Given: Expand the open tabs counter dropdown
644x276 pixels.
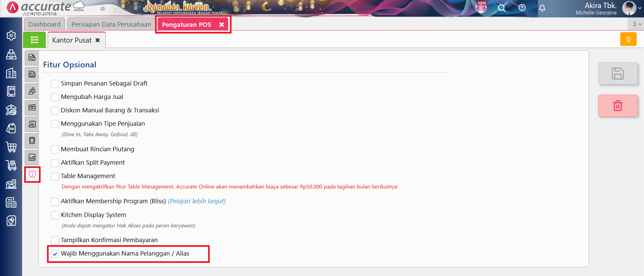Looking at the screenshot, I should tap(637, 24).
